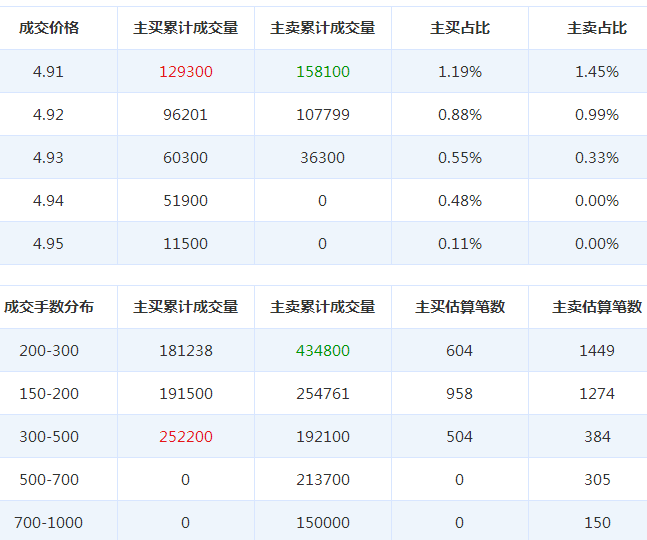The height and width of the screenshot is (540, 647).
Task: Click the 500-700 row label
Action: point(49,479)
